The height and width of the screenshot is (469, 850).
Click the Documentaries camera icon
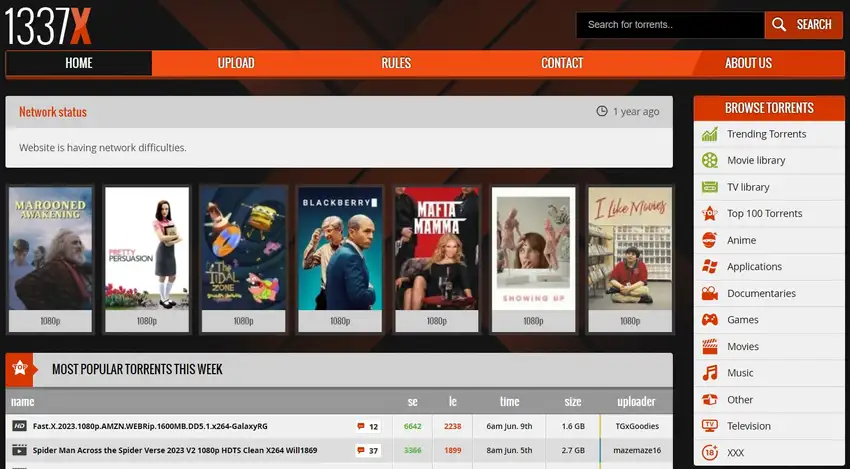(710, 293)
